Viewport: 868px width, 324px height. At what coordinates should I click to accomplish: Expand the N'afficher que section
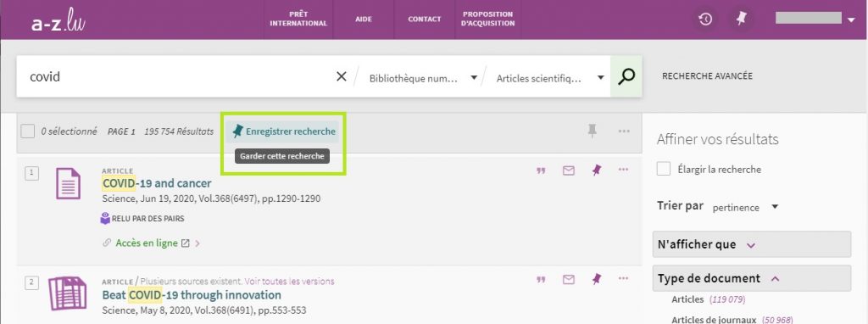coord(751,244)
